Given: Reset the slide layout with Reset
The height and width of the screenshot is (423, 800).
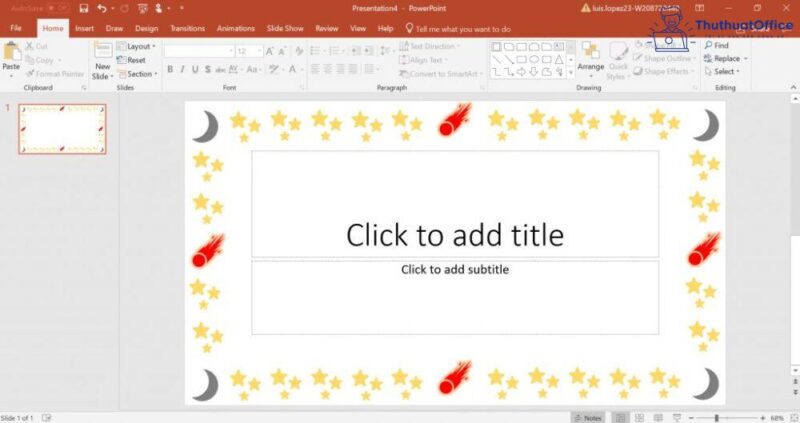Looking at the screenshot, I should pos(132,60).
